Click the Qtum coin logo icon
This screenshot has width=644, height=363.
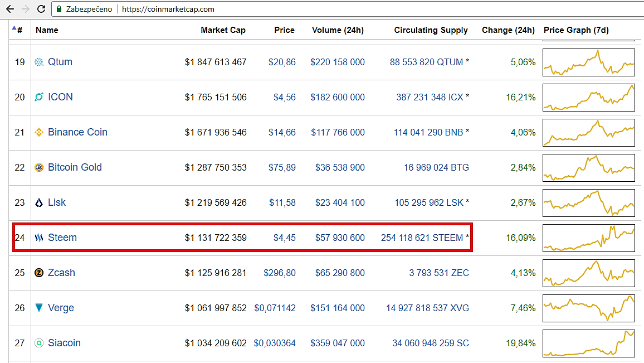pos(39,62)
